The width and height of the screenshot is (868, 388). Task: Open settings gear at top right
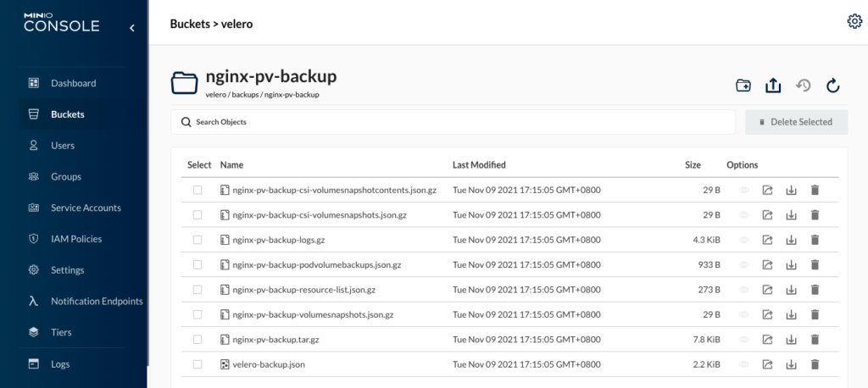854,22
